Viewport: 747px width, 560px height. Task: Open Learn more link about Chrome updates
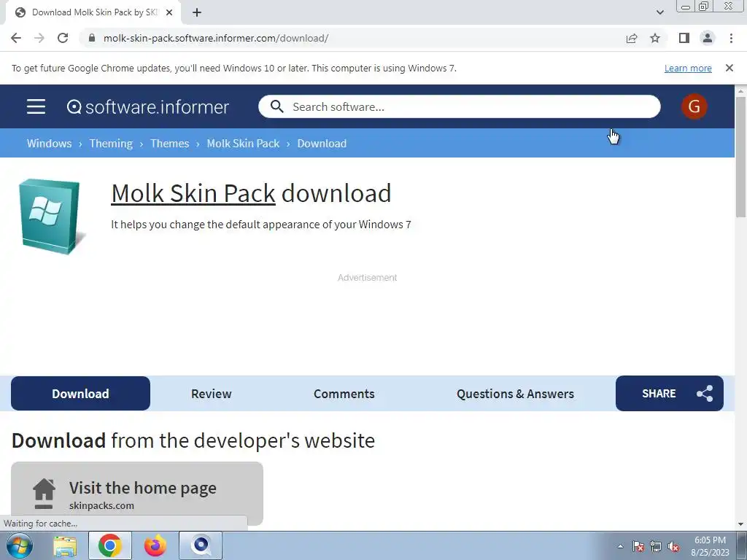click(688, 68)
